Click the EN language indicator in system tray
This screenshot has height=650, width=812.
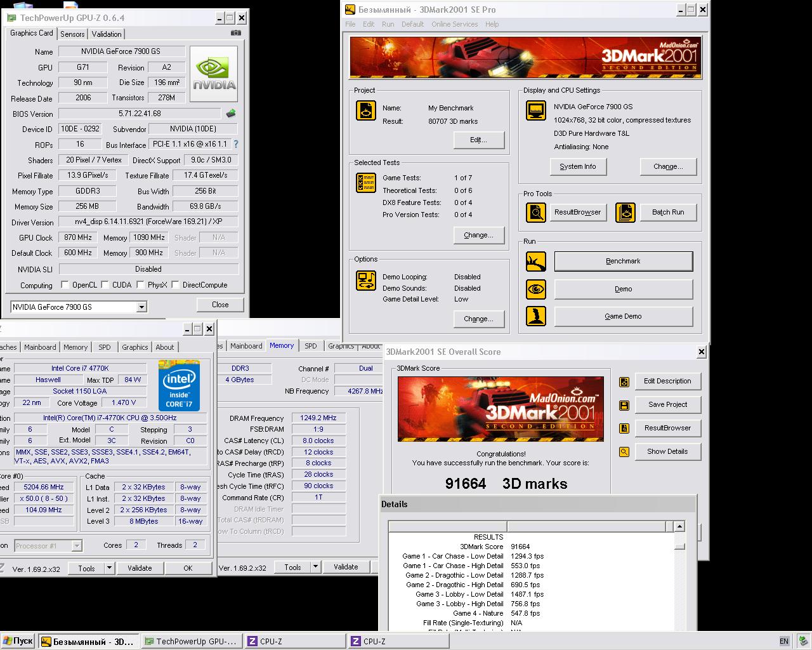coord(784,641)
